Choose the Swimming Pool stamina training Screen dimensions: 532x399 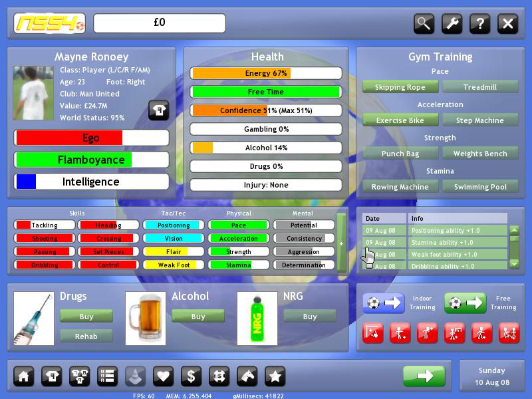tap(480, 187)
